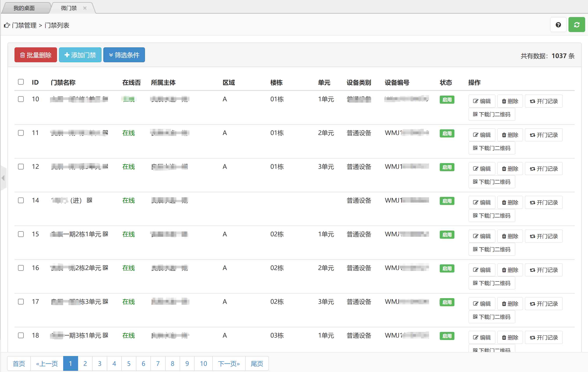Close the 微门禁 tab
The image size is (588, 372).
(x=85, y=8)
